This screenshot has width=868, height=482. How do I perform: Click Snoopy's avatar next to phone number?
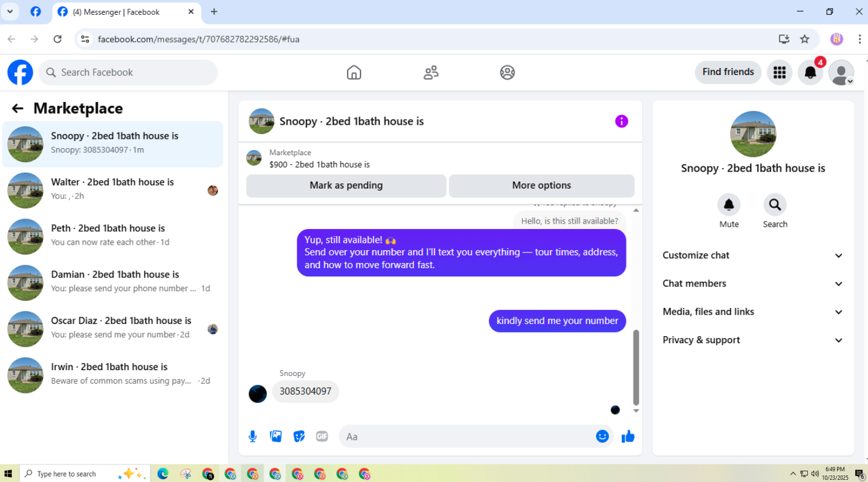click(x=257, y=394)
